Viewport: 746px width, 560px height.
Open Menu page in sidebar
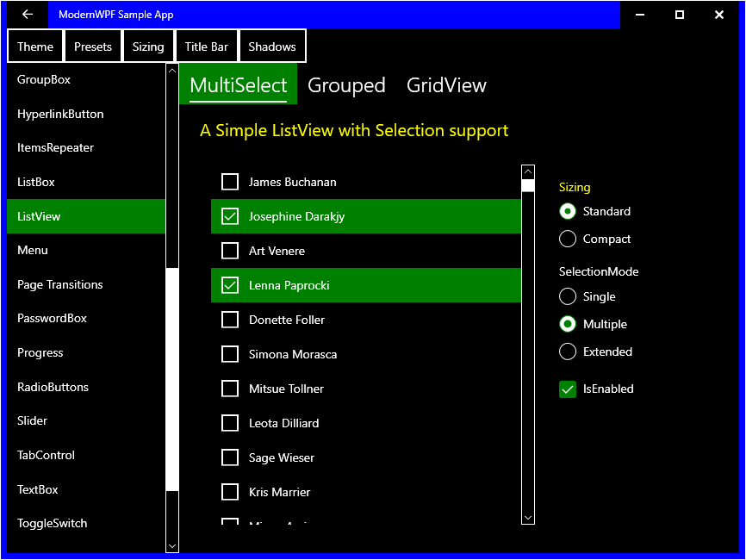(86, 250)
